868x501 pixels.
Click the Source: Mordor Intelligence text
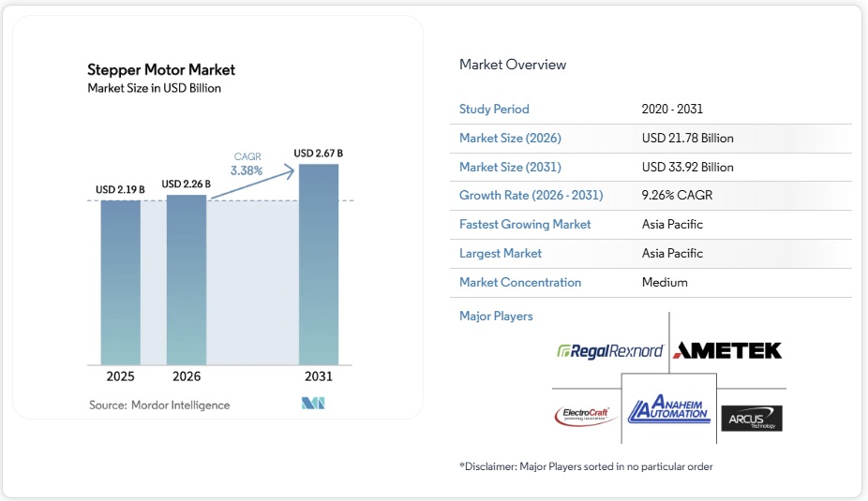159,405
